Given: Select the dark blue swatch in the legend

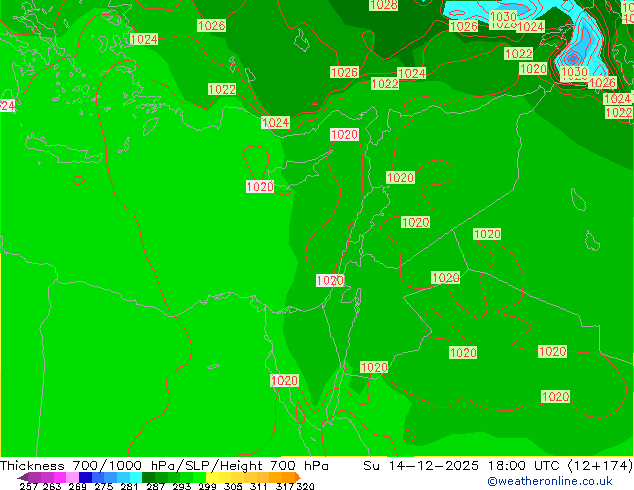Looking at the screenshot, I should point(85,477).
